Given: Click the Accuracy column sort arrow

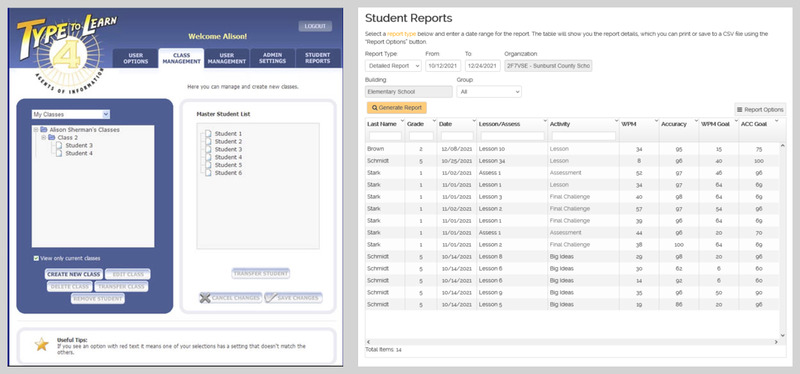Looking at the screenshot, I should 696,121.
